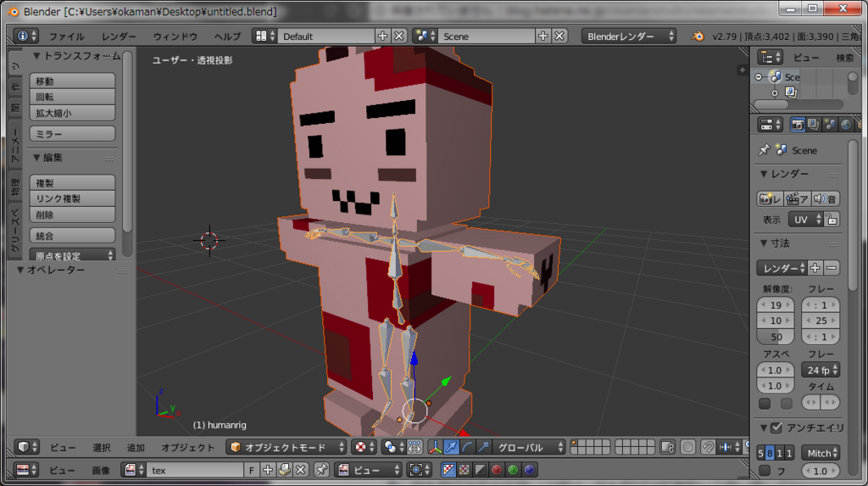Open the 3D View editor type selector
The image size is (868, 486).
tap(27, 447)
